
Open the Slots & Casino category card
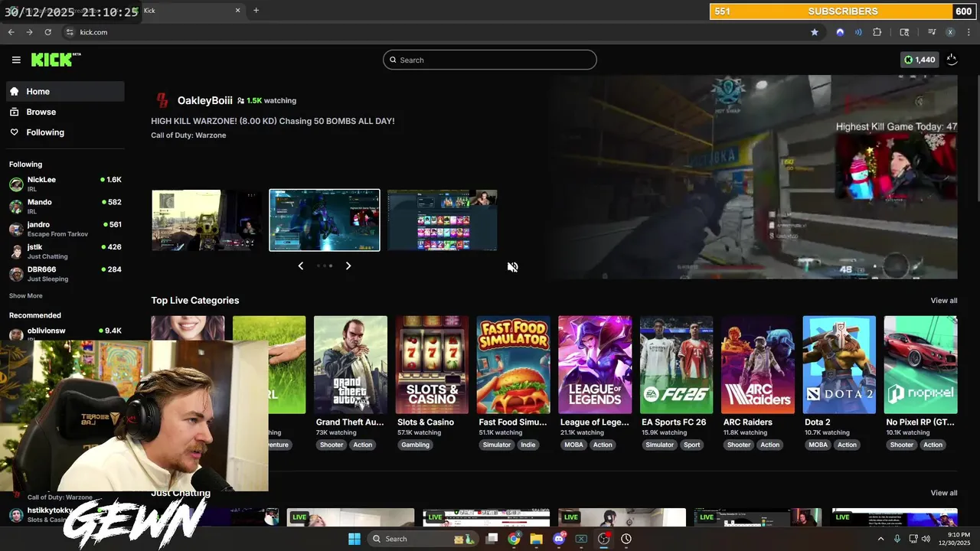tap(432, 365)
